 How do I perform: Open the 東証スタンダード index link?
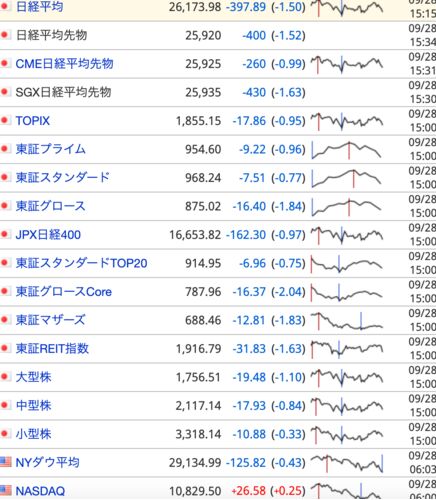click(x=63, y=177)
